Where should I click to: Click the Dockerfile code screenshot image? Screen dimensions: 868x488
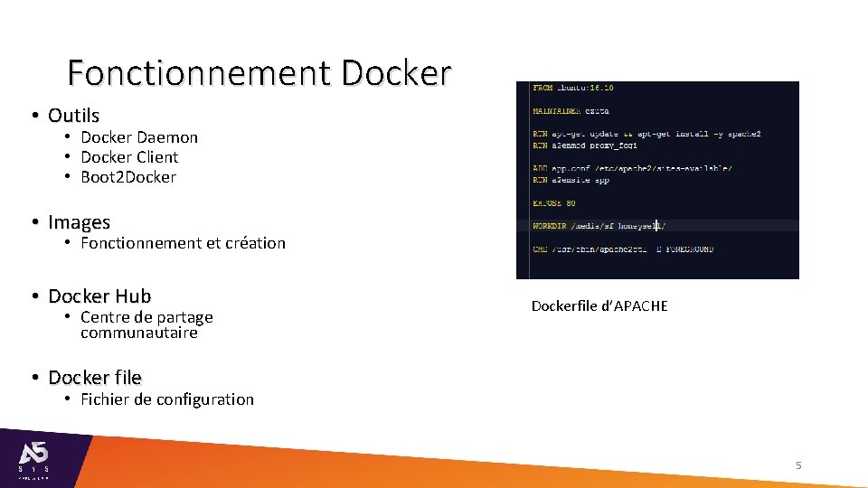pos(657,181)
